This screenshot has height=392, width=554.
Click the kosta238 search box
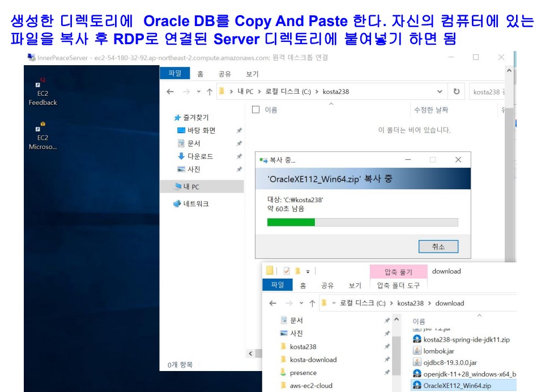click(488, 92)
